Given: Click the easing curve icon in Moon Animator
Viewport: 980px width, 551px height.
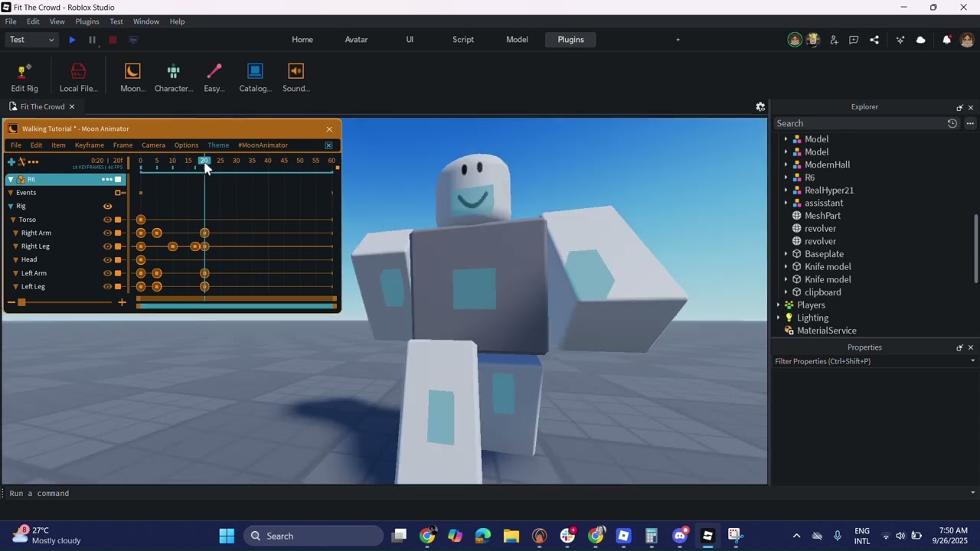Looking at the screenshot, I should [x=21, y=161].
